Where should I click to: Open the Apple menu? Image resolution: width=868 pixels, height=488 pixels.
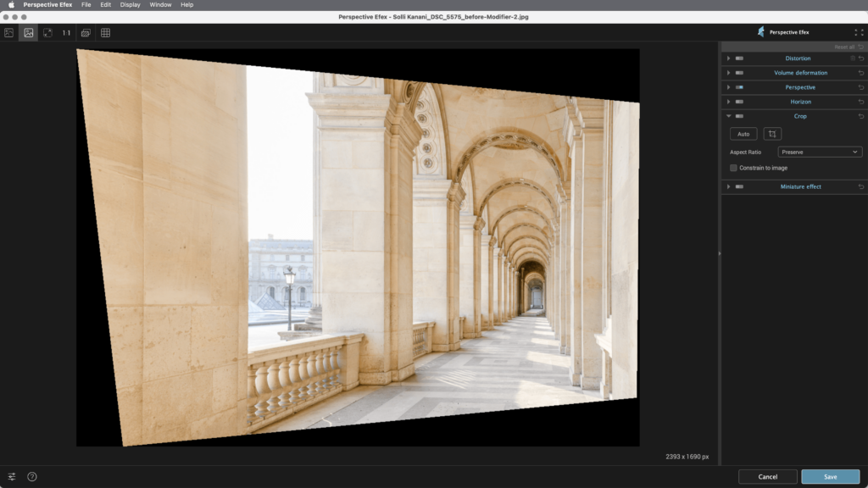point(11,4)
